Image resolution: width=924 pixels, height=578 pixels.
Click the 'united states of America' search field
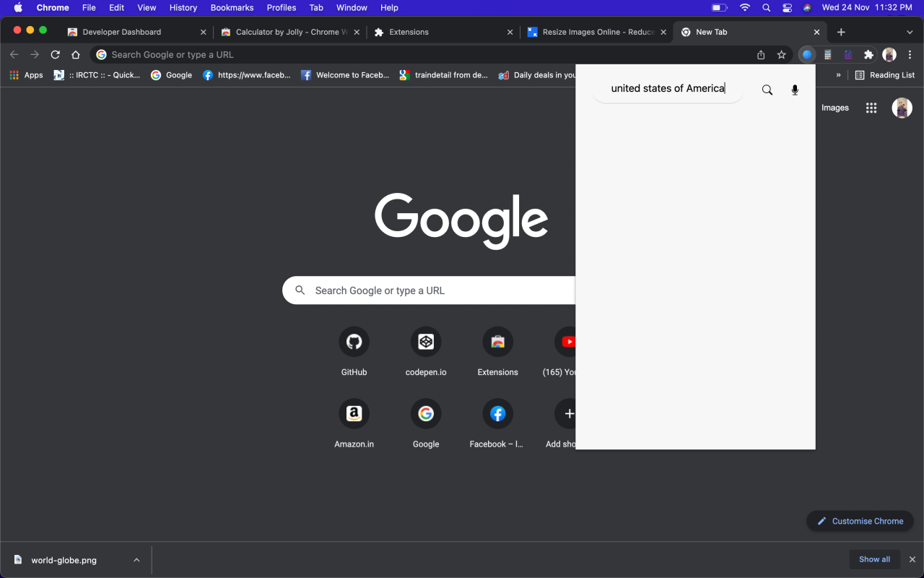tap(668, 88)
